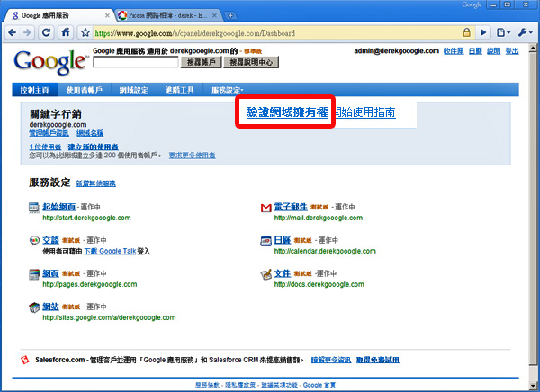Click the Gmail 電子郵件 envelope icon

coord(265,208)
